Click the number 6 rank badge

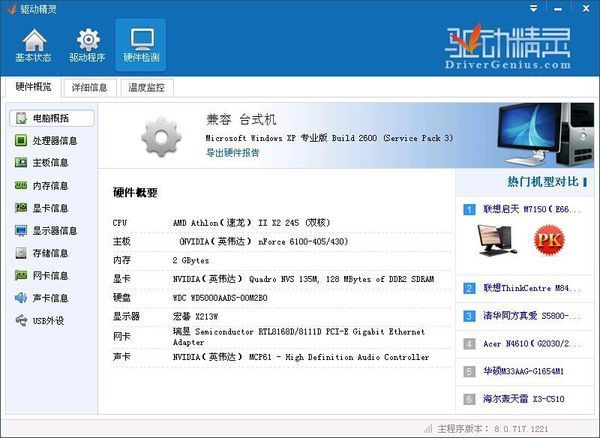click(469, 399)
